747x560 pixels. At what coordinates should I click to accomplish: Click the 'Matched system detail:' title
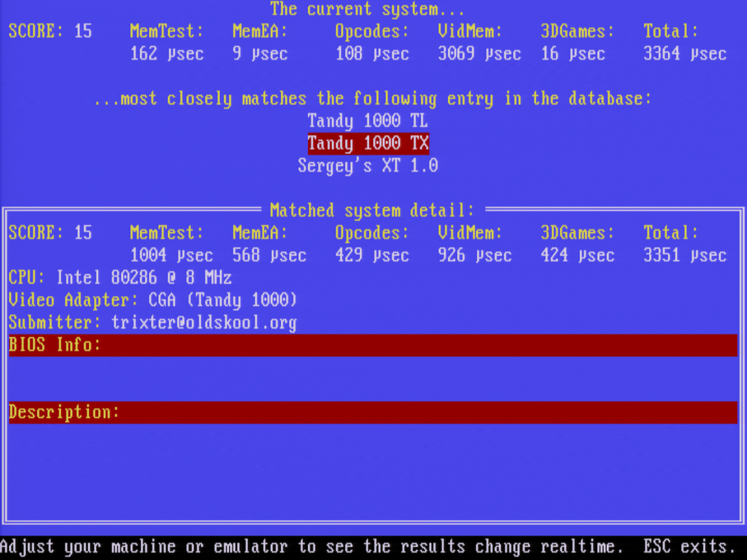[x=373, y=211]
